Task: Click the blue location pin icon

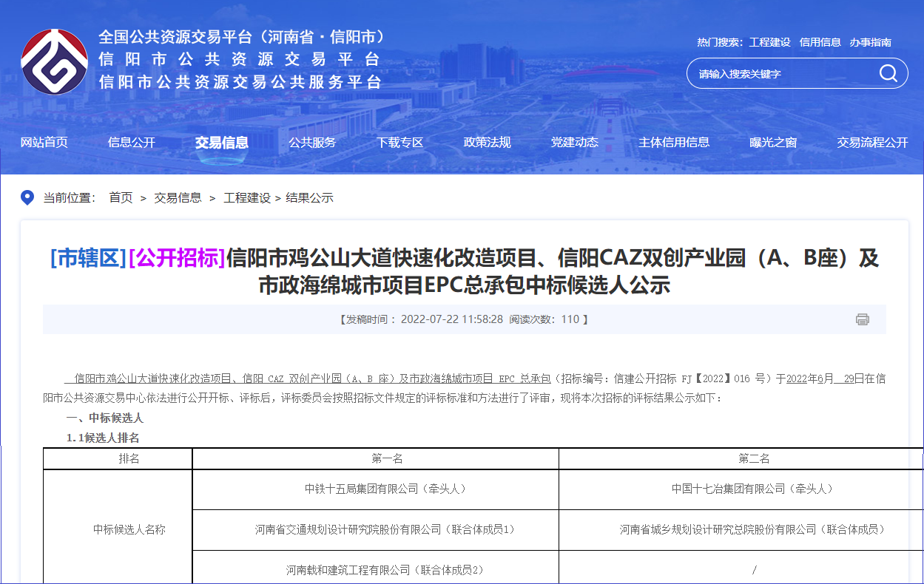Action: pos(27,197)
